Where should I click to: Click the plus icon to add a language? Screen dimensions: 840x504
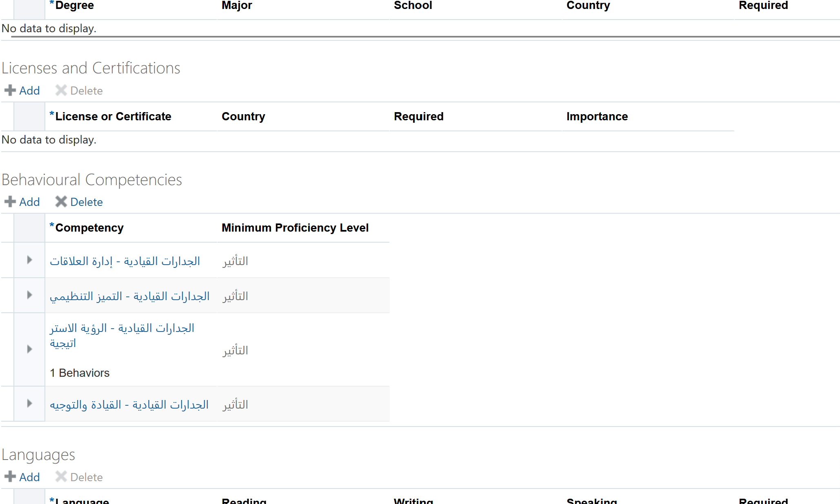[x=10, y=477]
